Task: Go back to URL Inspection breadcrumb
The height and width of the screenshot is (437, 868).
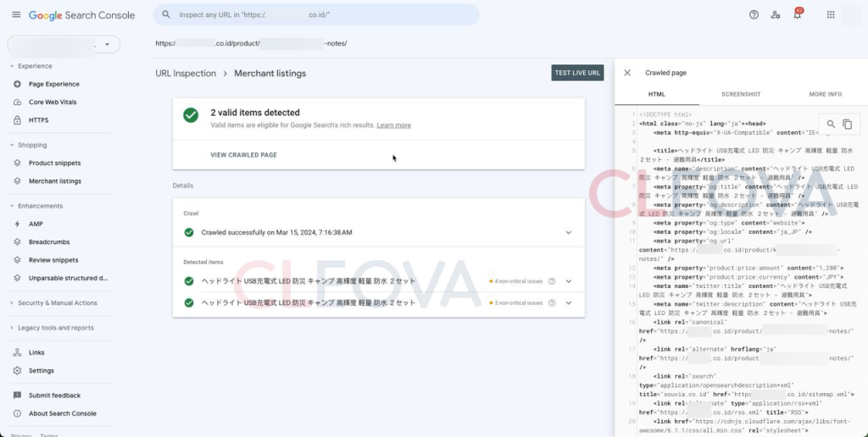Action: click(186, 74)
